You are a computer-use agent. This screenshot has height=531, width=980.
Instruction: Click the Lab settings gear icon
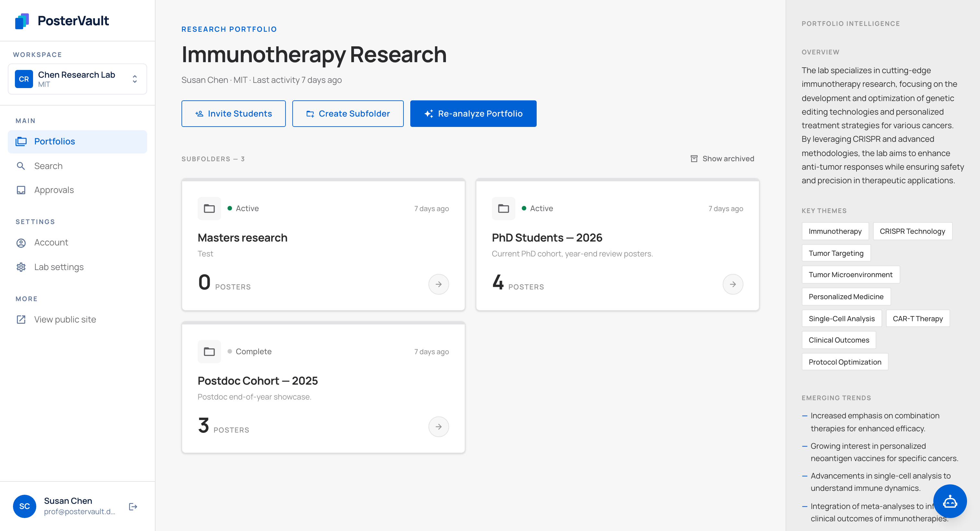21,267
